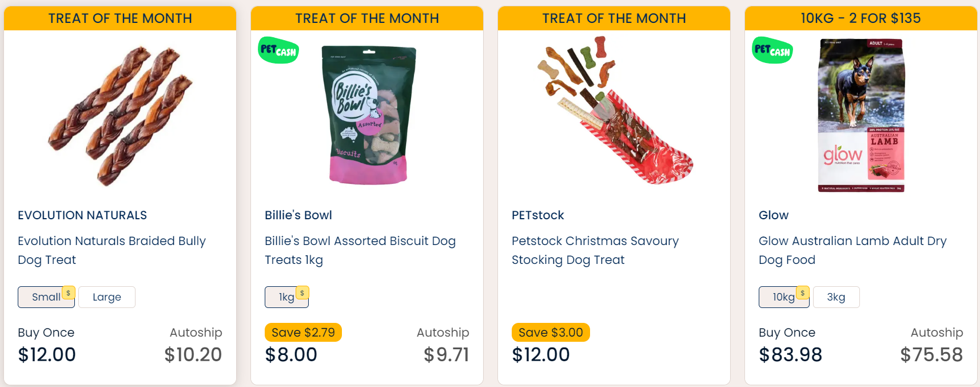Open Evolution Naturals Braided Bully Dog Treat link
The height and width of the screenshot is (387, 980).
point(111,250)
